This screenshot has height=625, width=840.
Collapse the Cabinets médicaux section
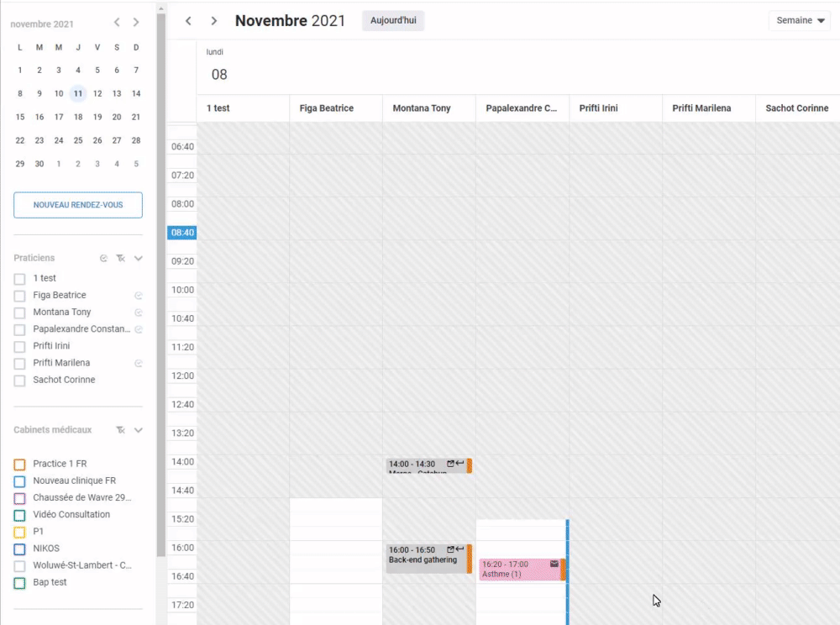click(139, 430)
